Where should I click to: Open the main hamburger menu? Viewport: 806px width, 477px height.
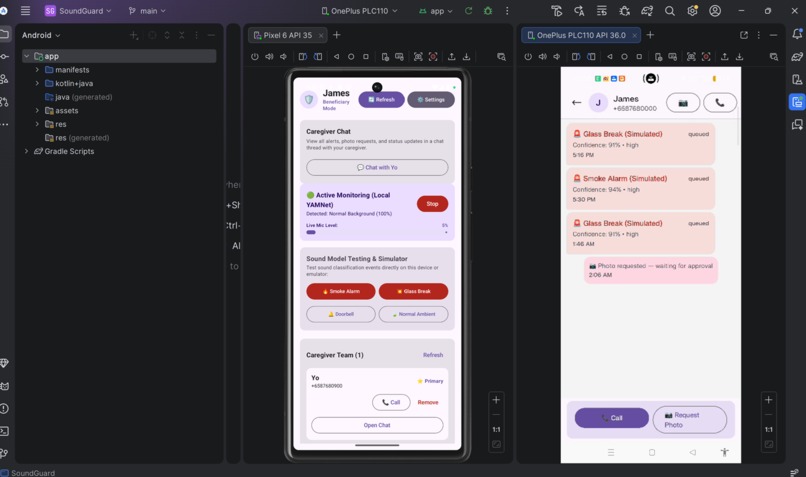coord(25,11)
